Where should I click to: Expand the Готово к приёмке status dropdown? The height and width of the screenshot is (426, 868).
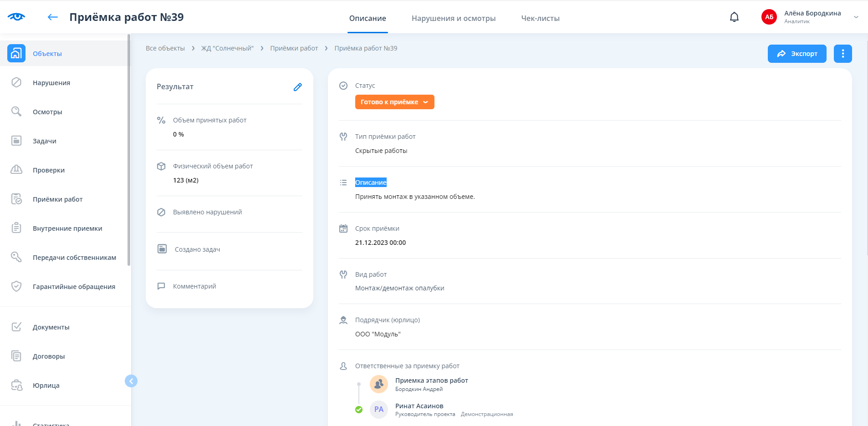point(394,102)
